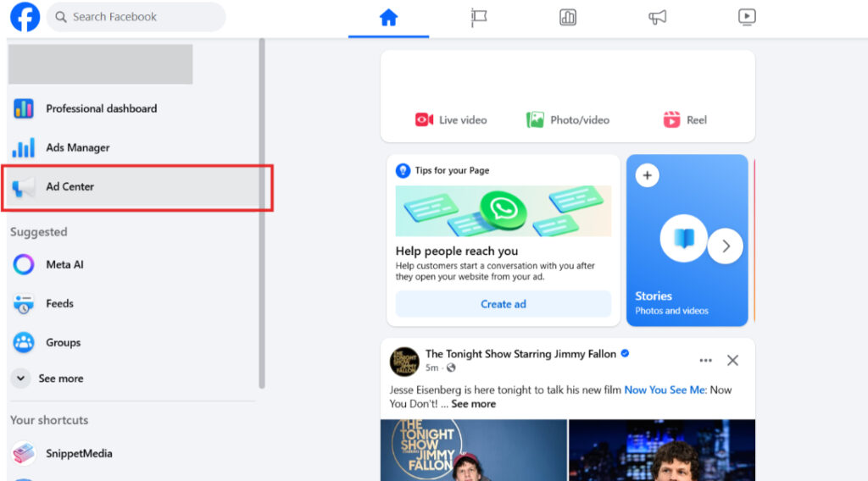Click the Ad Center megaphone sidebar icon

click(23, 187)
